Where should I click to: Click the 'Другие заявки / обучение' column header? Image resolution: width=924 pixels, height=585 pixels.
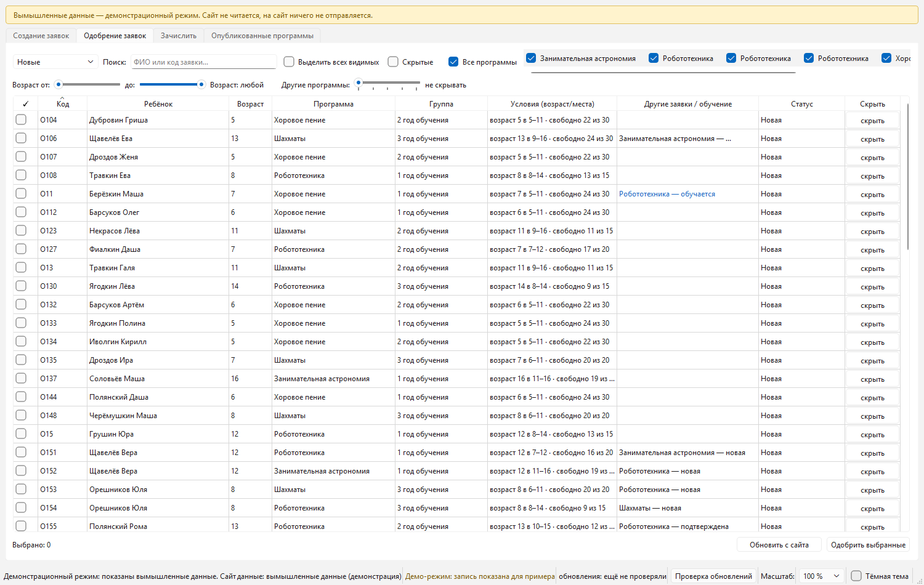[688, 104]
